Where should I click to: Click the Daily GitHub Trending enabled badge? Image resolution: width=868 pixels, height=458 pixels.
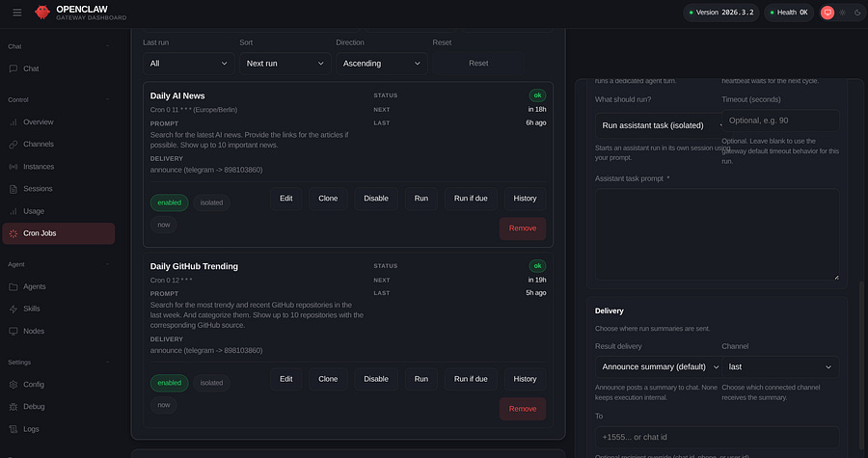point(170,383)
